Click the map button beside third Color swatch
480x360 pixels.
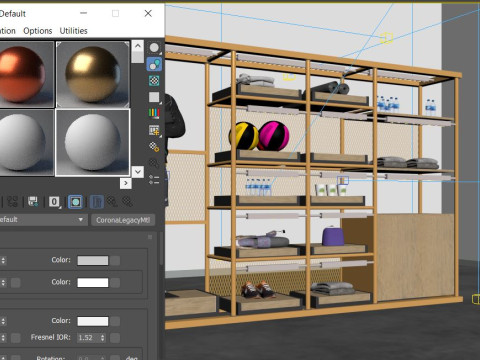point(115,321)
